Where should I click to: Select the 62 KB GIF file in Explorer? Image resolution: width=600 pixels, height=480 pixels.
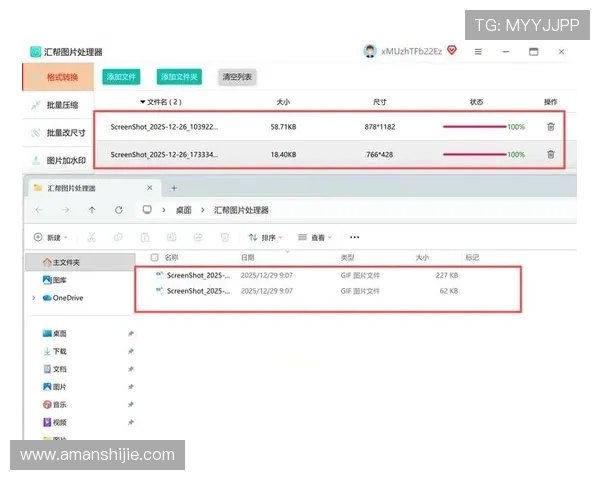(306, 291)
